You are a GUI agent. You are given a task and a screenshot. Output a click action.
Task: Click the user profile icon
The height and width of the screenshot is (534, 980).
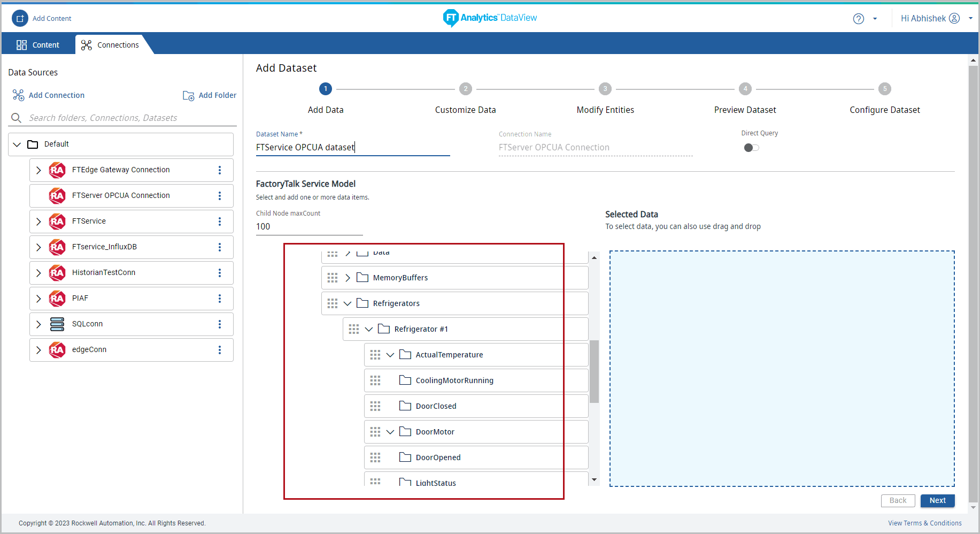[x=954, y=18]
